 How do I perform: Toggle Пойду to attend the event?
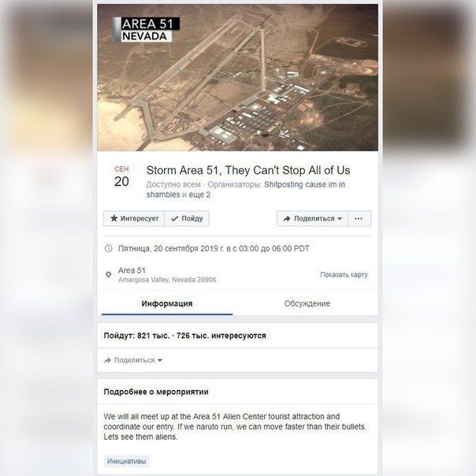(187, 218)
